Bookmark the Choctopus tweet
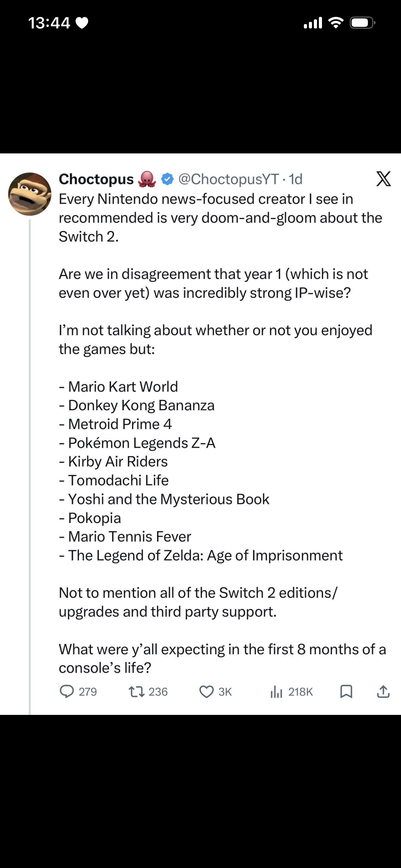The width and height of the screenshot is (401, 868). 346,691
